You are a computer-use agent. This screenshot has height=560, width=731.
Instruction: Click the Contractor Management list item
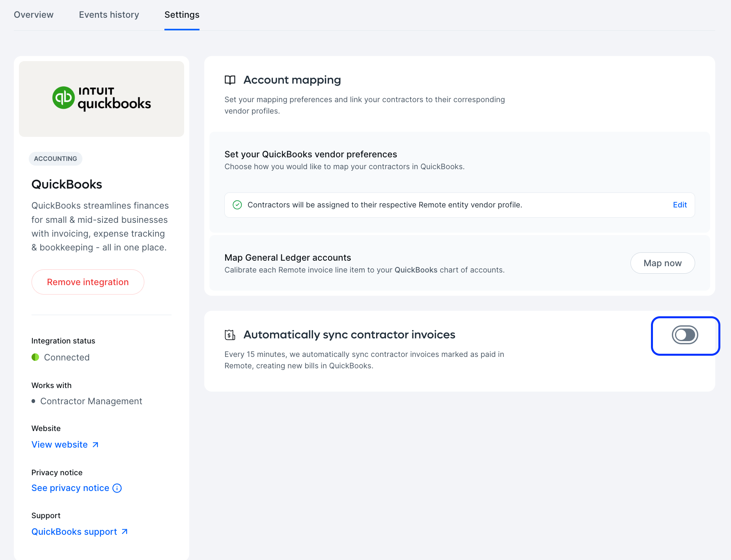coord(91,401)
